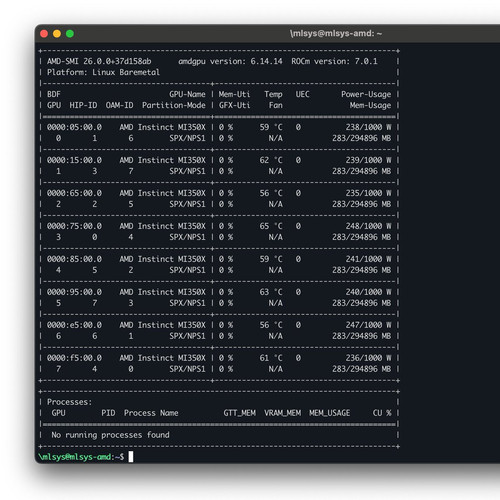
Task: Maximize terminal using the green button
Action: tap(70, 34)
